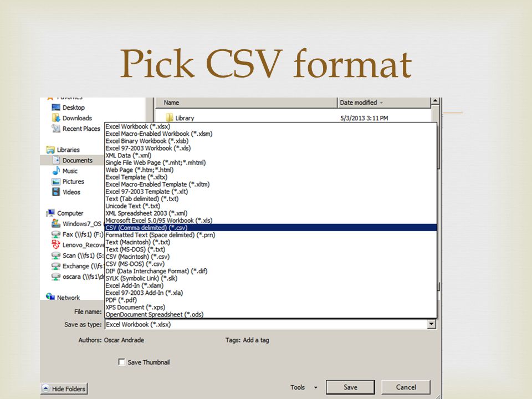Pick CSV (Macintosh) (*.csv)

[x=270, y=257]
